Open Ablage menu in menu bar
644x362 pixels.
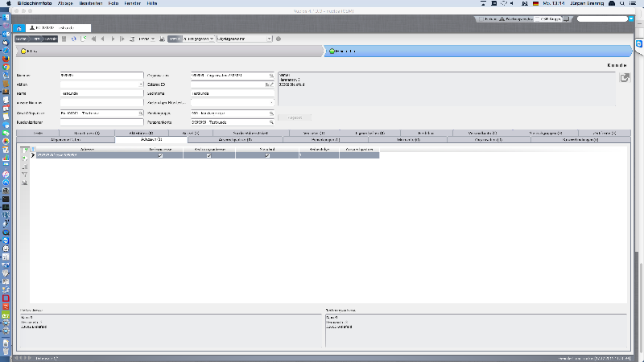(x=65, y=3)
